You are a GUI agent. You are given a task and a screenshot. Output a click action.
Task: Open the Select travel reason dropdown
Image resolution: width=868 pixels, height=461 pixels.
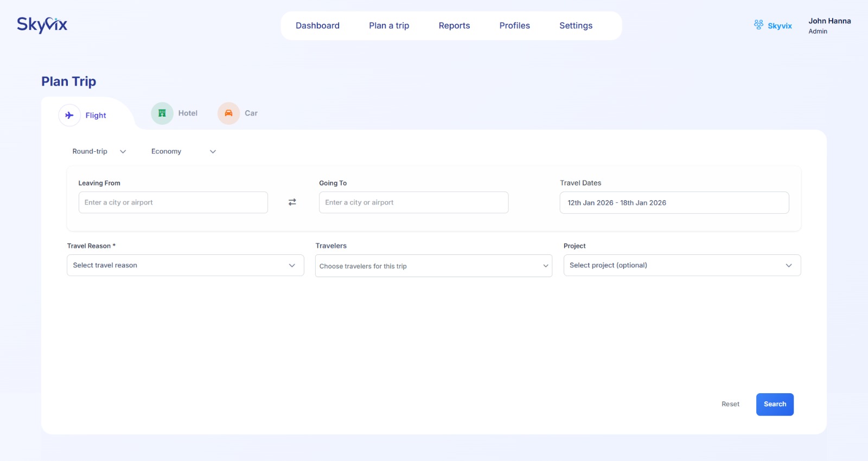[x=185, y=265]
